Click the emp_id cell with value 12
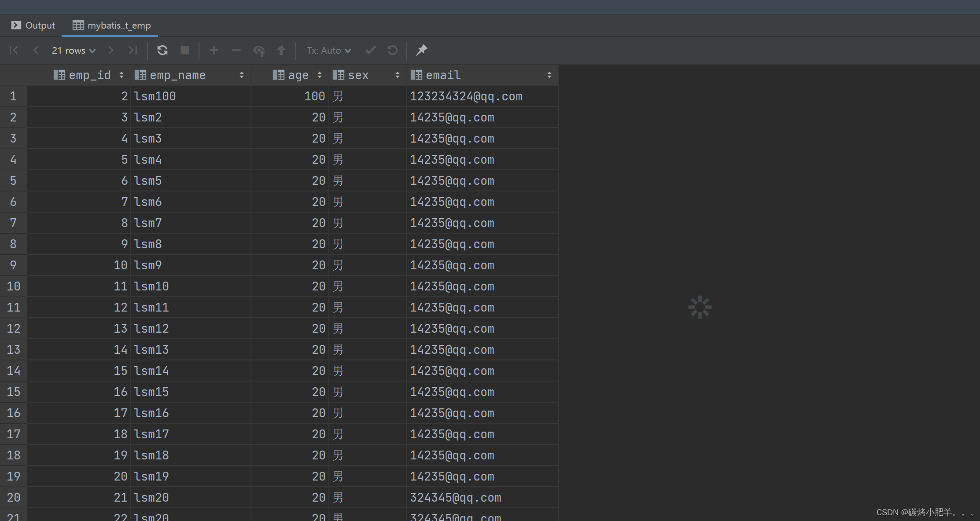The width and height of the screenshot is (980, 521). 79,308
